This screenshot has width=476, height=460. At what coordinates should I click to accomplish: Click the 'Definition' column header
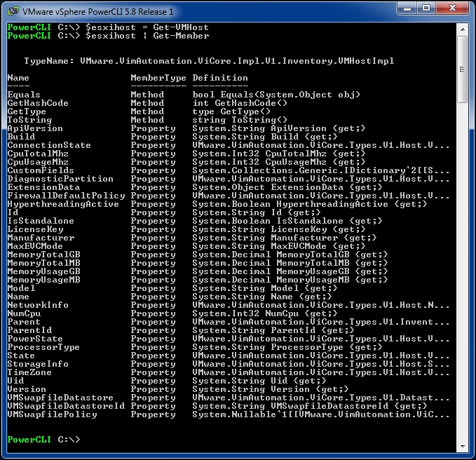(220, 78)
